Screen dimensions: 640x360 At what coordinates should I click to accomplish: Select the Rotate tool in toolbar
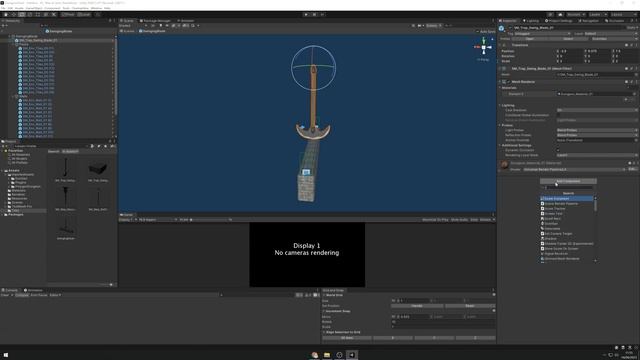click(x=22, y=14)
